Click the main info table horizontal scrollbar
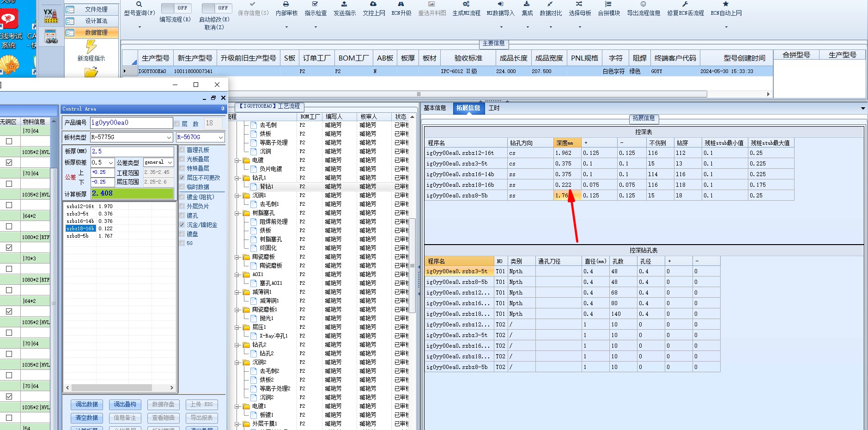 419,94
